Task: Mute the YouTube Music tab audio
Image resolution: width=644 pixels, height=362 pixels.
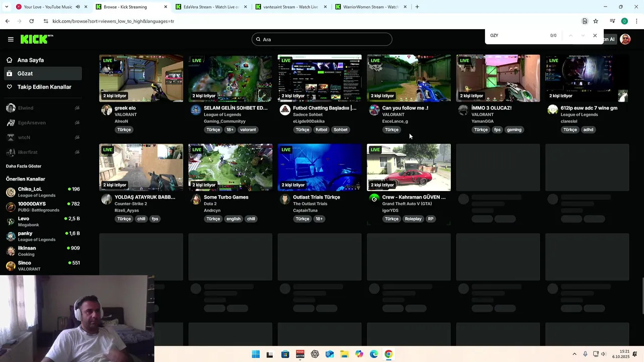Action: (x=78, y=7)
